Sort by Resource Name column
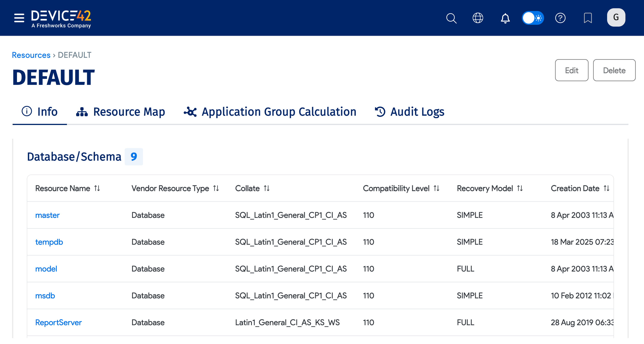The height and width of the screenshot is (344, 644). [97, 188]
